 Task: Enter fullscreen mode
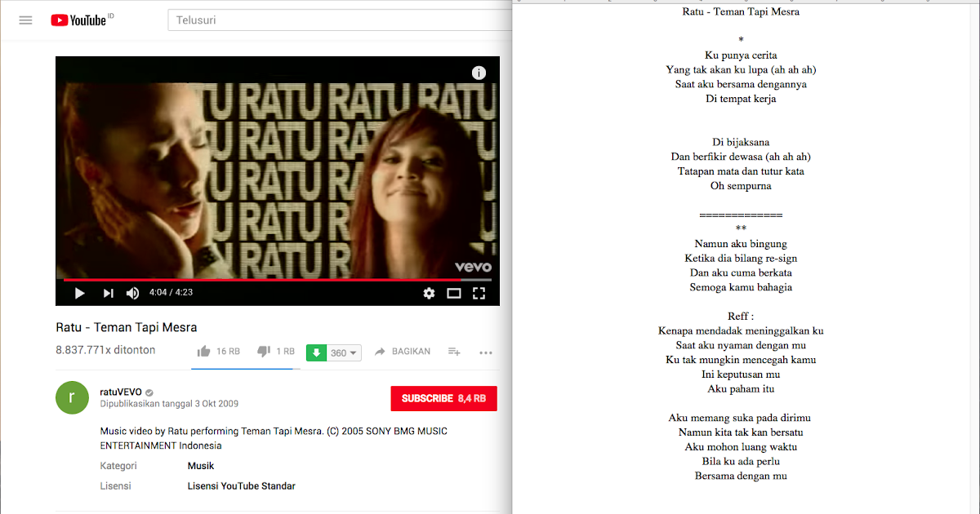[479, 293]
